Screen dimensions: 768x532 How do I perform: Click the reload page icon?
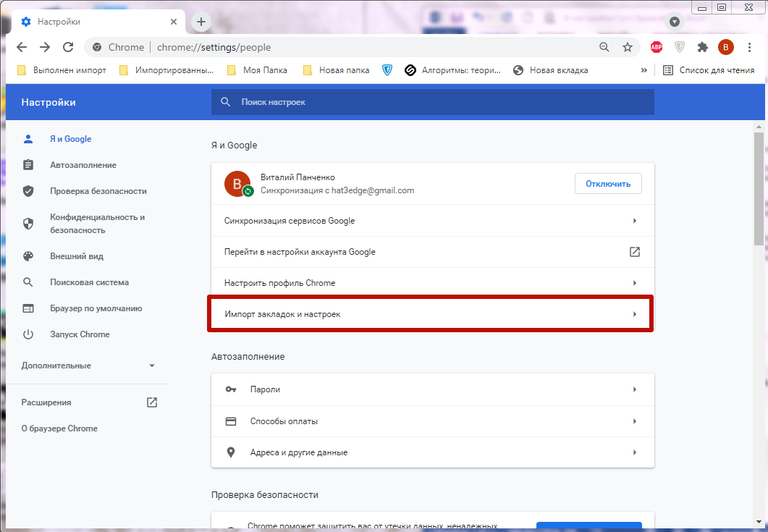pos(68,47)
